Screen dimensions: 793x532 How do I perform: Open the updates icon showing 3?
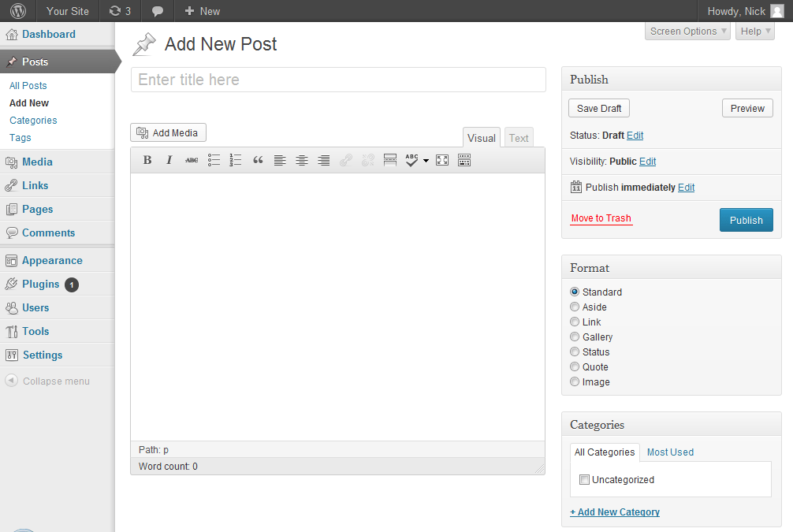tap(121, 11)
